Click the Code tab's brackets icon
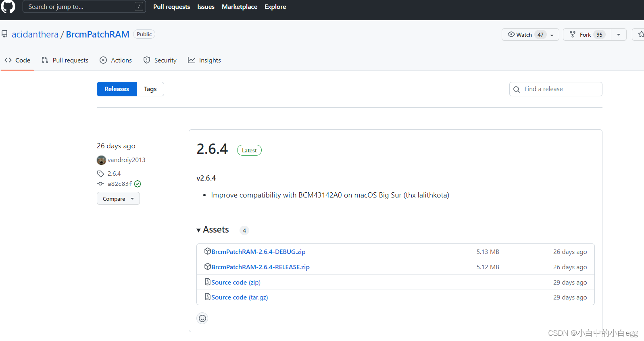This screenshot has width=644, height=341. 8,60
